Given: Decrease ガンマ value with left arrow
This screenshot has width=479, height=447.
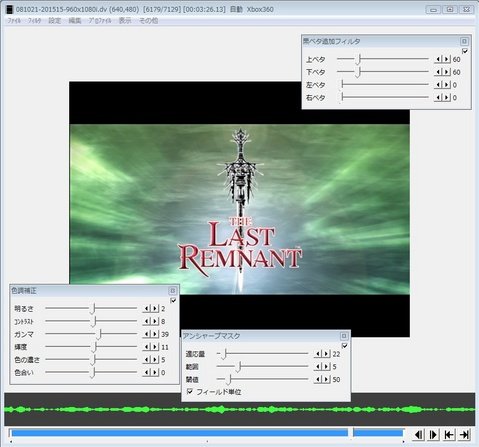Looking at the screenshot, I should point(147,334).
